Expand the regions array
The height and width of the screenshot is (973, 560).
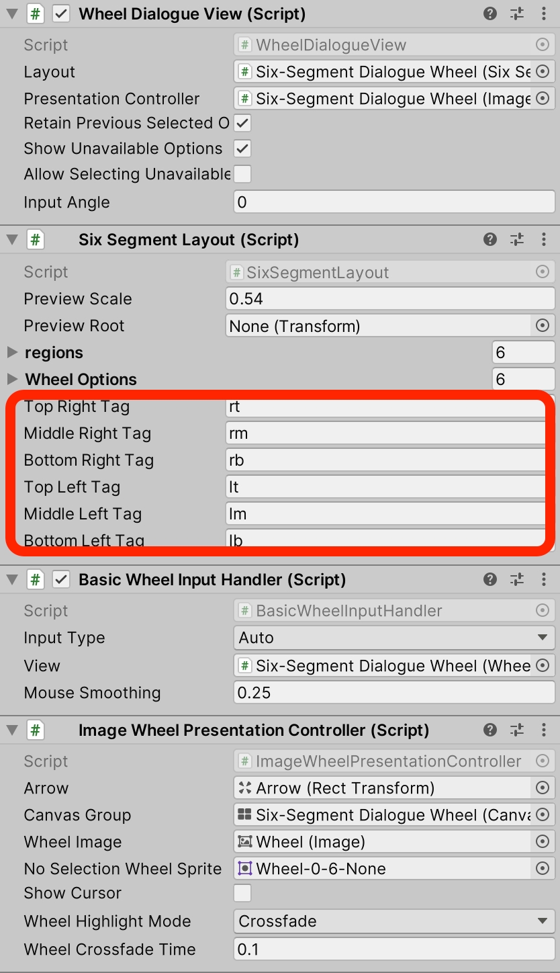click(x=12, y=353)
